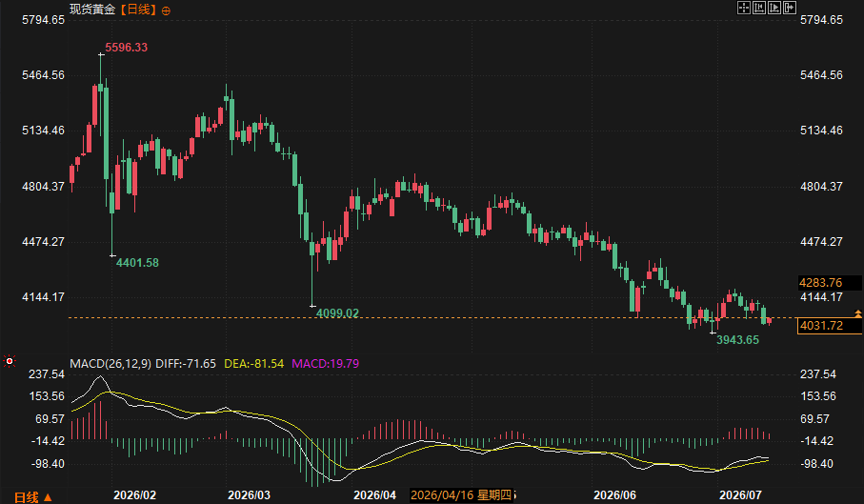Click the plus-circle icon beside 日线 title

[166, 10]
